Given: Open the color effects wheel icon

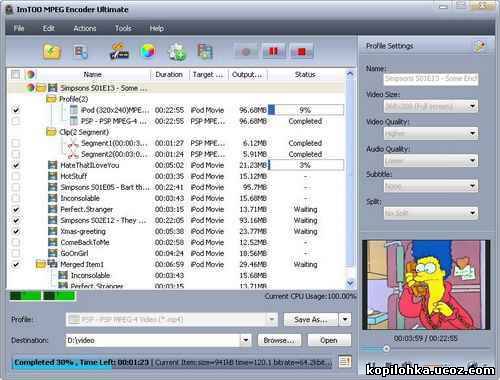Looking at the screenshot, I should coord(148,52).
